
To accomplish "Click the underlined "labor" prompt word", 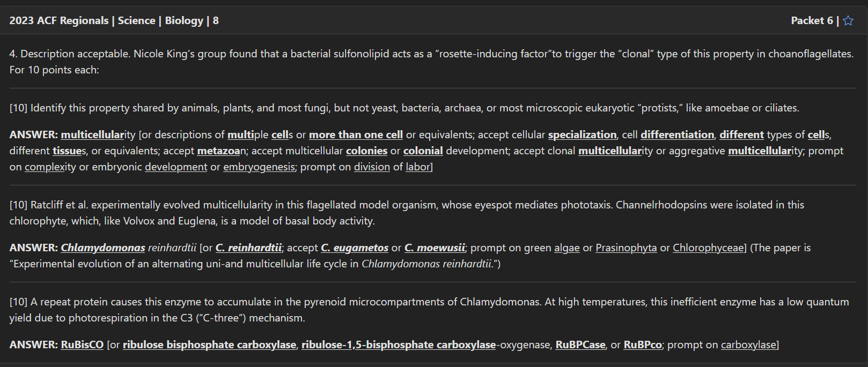I will (x=418, y=167).
